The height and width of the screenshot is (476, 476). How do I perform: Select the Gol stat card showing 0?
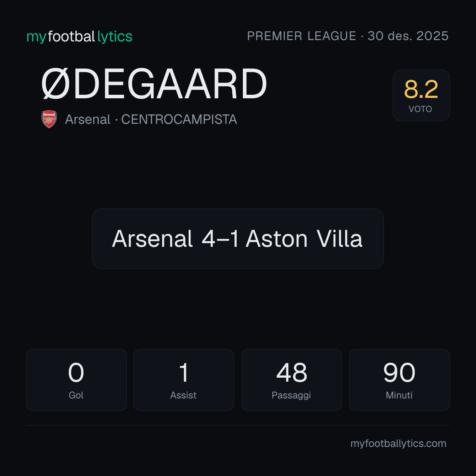[x=76, y=380]
